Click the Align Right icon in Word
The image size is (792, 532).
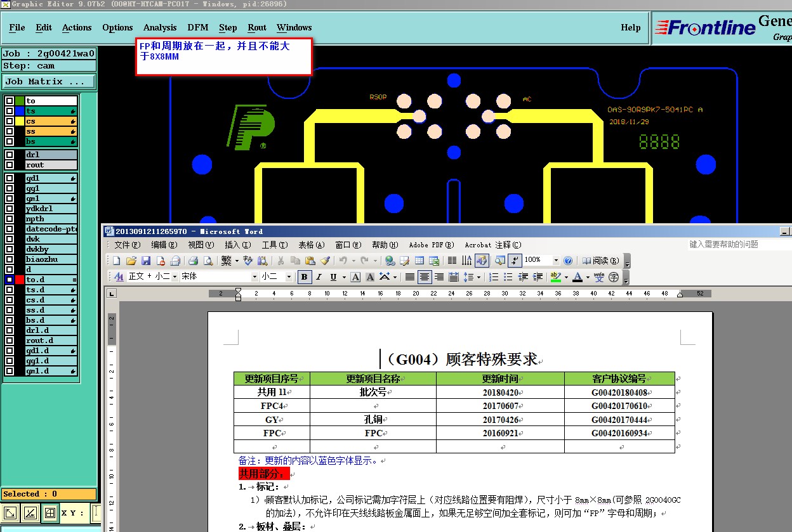coord(439,277)
